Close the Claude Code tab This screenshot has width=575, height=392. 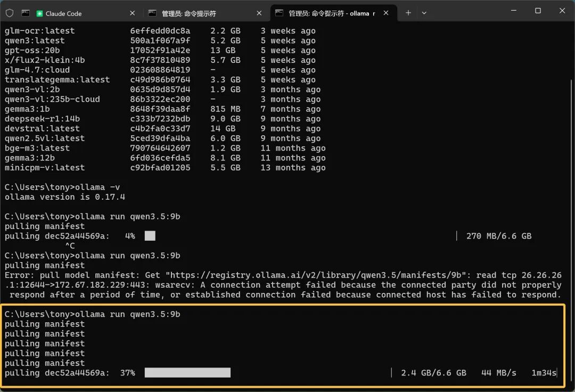coord(133,13)
